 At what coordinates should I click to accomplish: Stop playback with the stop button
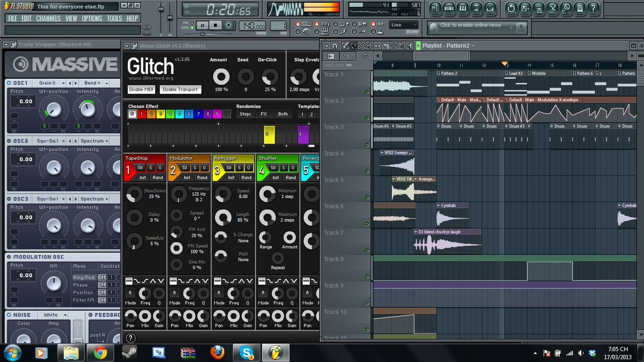(215, 25)
